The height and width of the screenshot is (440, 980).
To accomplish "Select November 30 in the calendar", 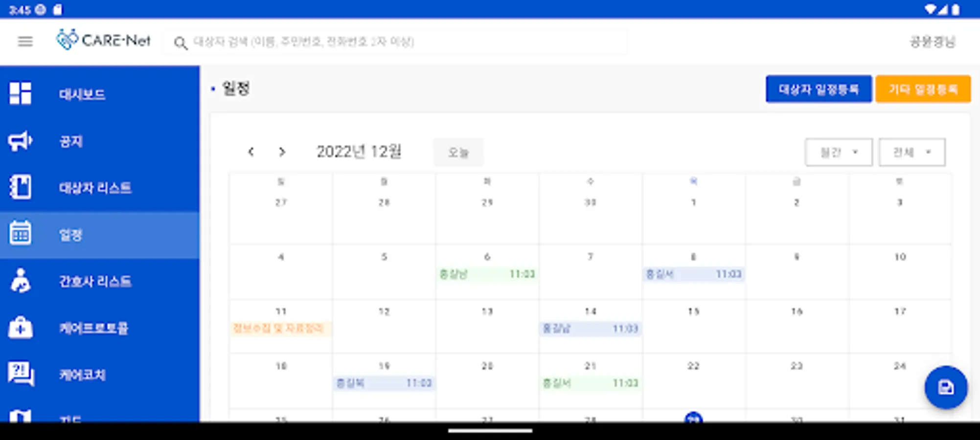I will 591,202.
